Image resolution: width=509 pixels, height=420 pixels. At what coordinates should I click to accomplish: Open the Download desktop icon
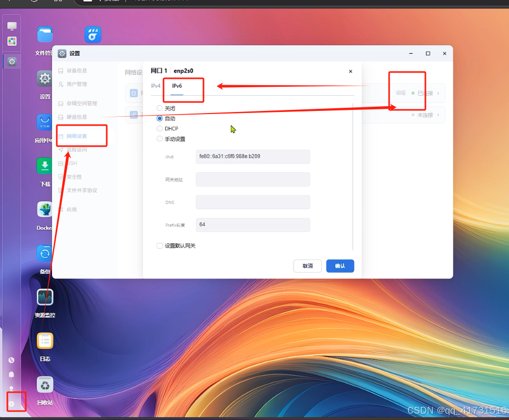[x=45, y=166]
